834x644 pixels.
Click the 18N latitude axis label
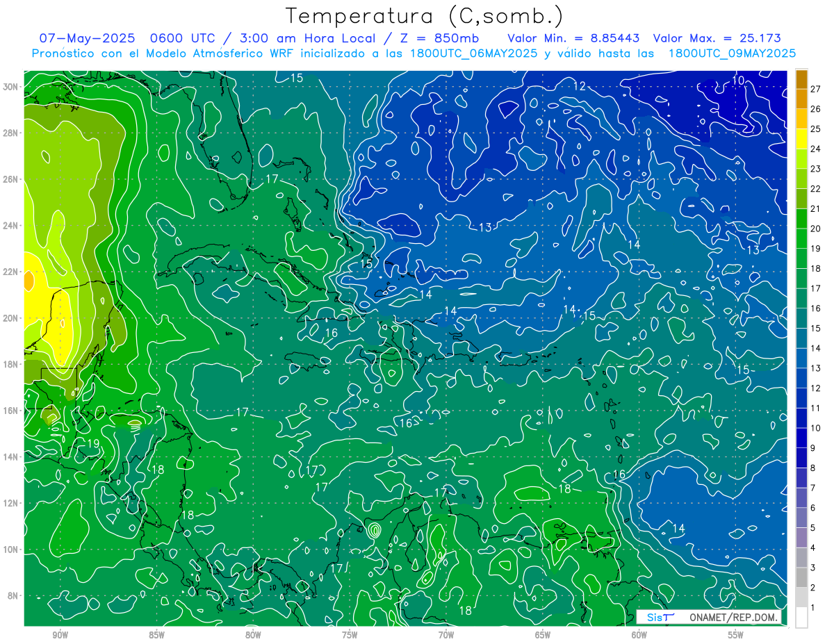pyautogui.click(x=11, y=364)
